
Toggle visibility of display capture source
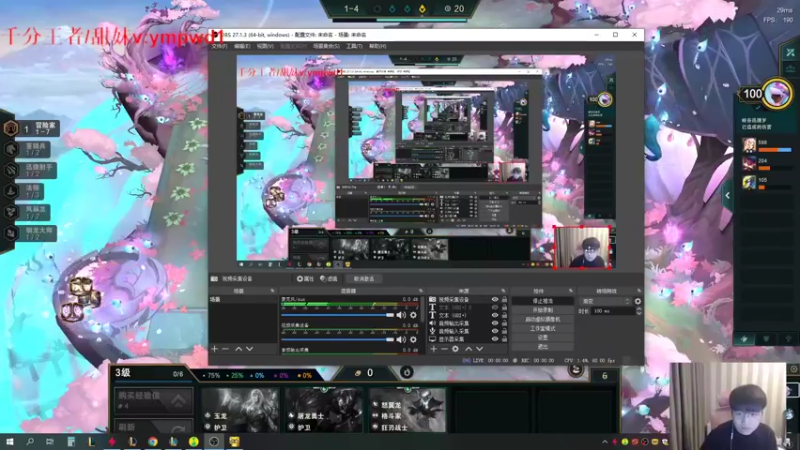[x=494, y=339]
